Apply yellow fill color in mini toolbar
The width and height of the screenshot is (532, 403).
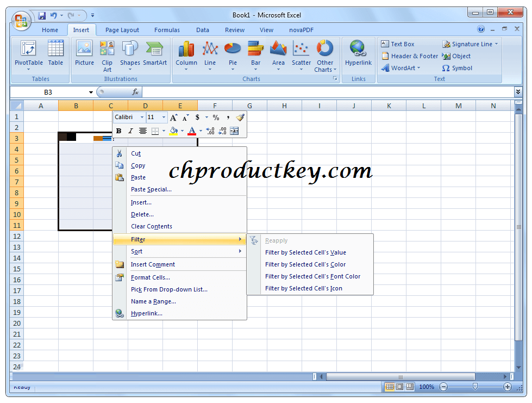173,131
